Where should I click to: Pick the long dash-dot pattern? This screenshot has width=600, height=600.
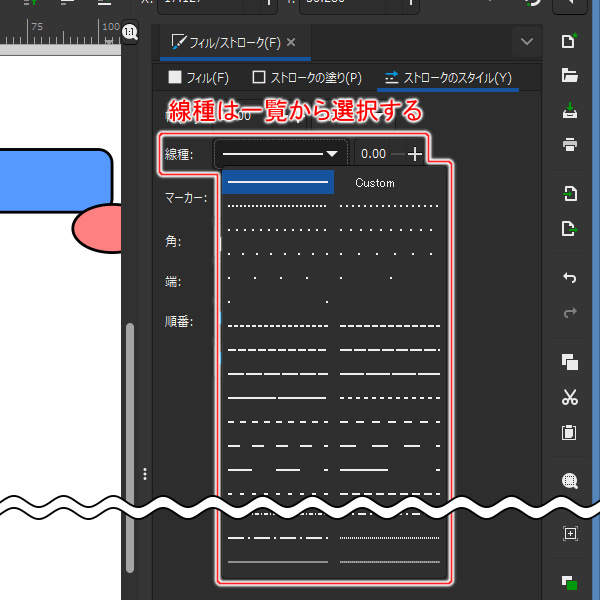pyautogui.click(x=278, y=538)
